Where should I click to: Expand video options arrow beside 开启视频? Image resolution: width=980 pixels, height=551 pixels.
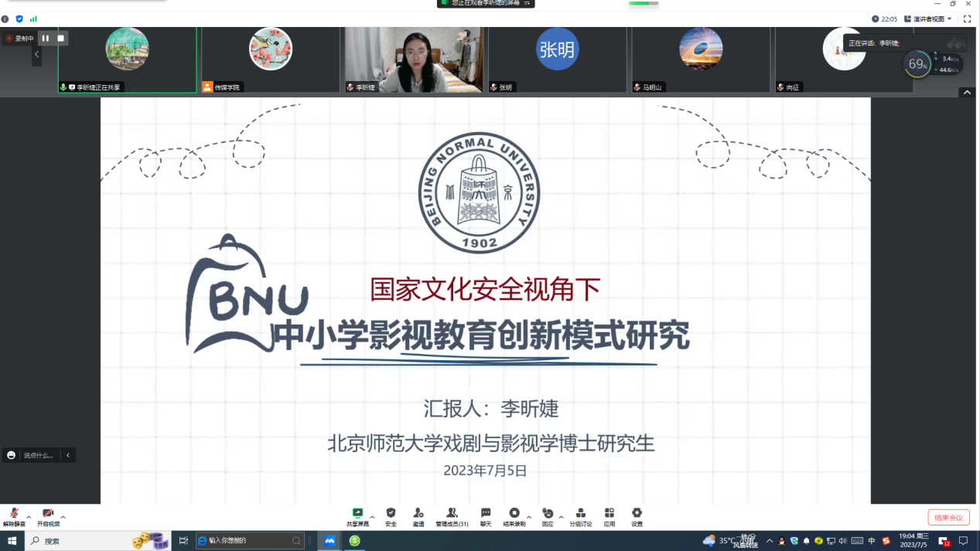coord(63,516)
